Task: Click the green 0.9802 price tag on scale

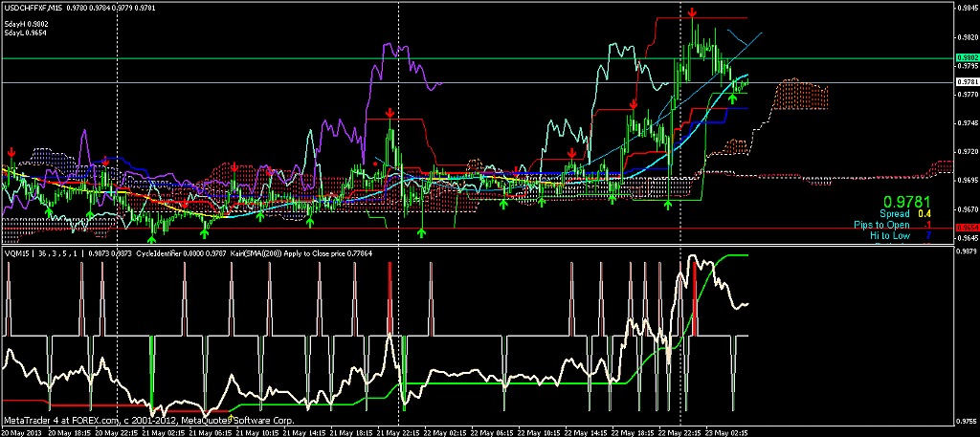Action: pyautogui.click(x=967, y=57)
